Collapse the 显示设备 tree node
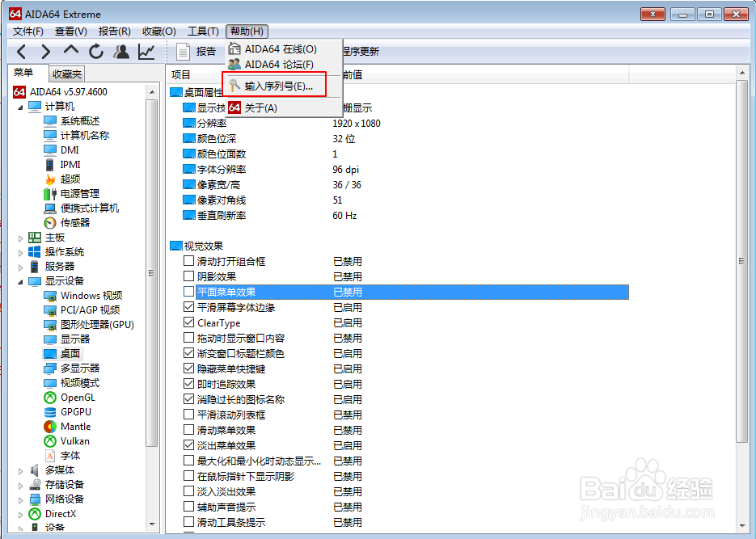 point(20,282)
